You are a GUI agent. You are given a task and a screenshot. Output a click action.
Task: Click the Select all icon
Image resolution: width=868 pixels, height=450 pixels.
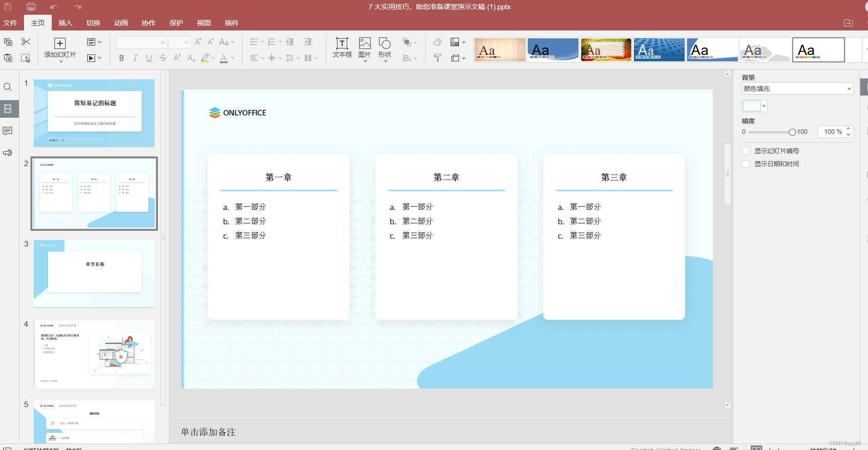[26, 58]
